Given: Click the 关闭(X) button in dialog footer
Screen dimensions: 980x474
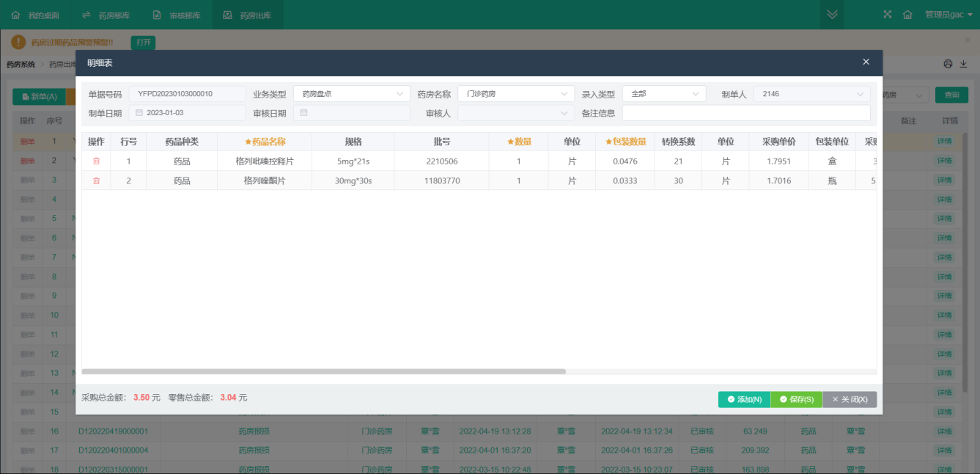Looking at the screenshot, I should (x=850, y=399).
